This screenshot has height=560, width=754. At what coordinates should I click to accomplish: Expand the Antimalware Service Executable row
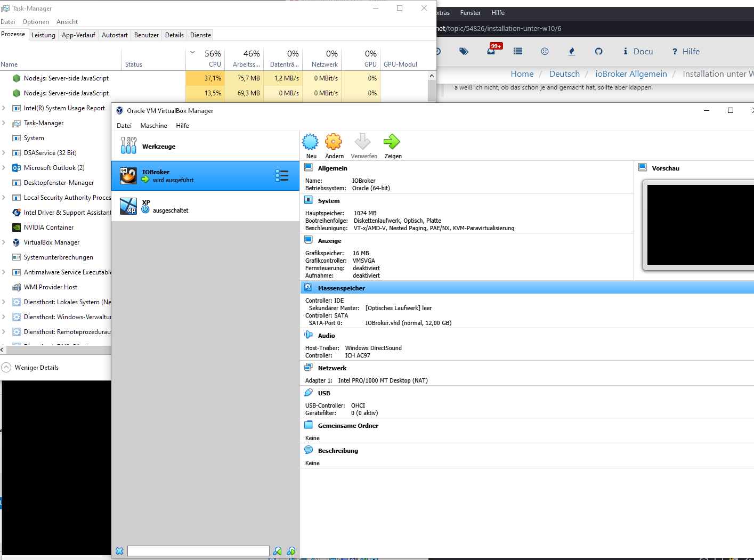(4, 272)
